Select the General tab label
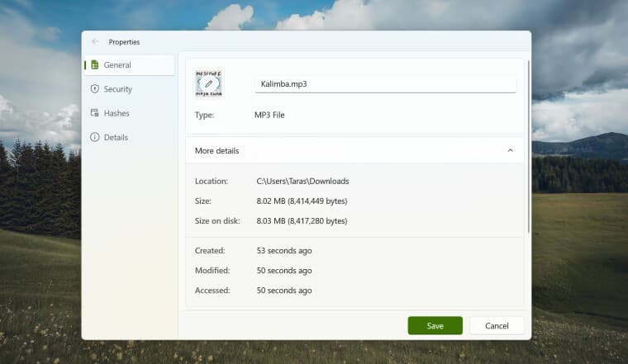Image resolution: width=628 pixels, height=364 pixels. 117,65
